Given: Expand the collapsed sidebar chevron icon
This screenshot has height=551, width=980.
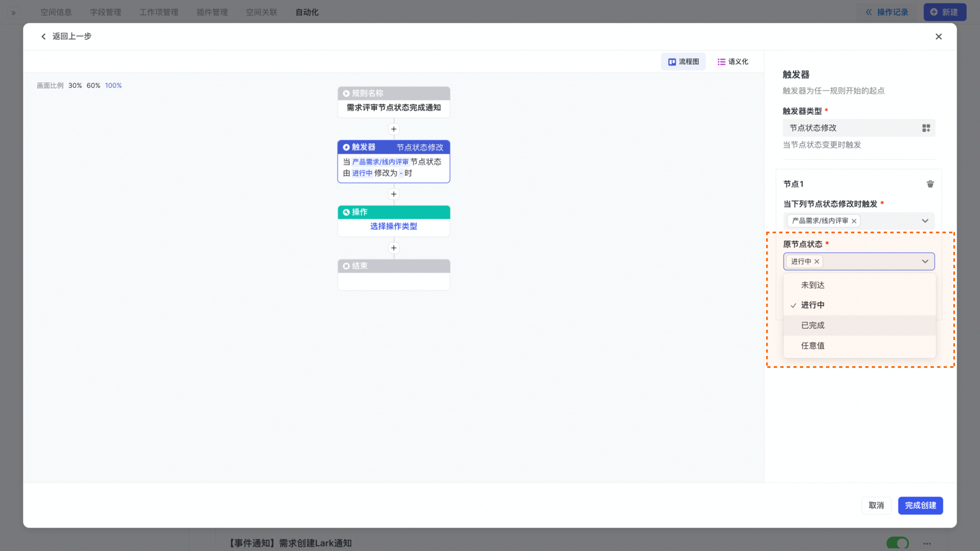Looking at the screenshot, I should (x=14, y=12).
